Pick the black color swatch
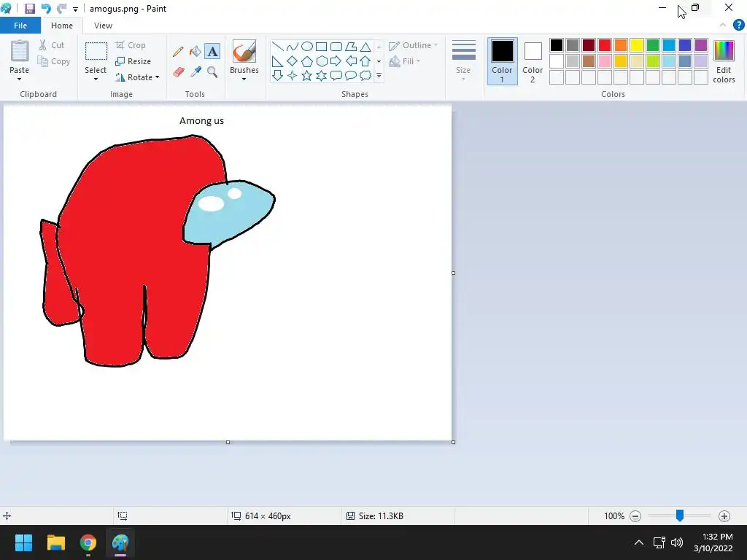The width and height of the screenshot is (747, 560). [x=557, y=45]
